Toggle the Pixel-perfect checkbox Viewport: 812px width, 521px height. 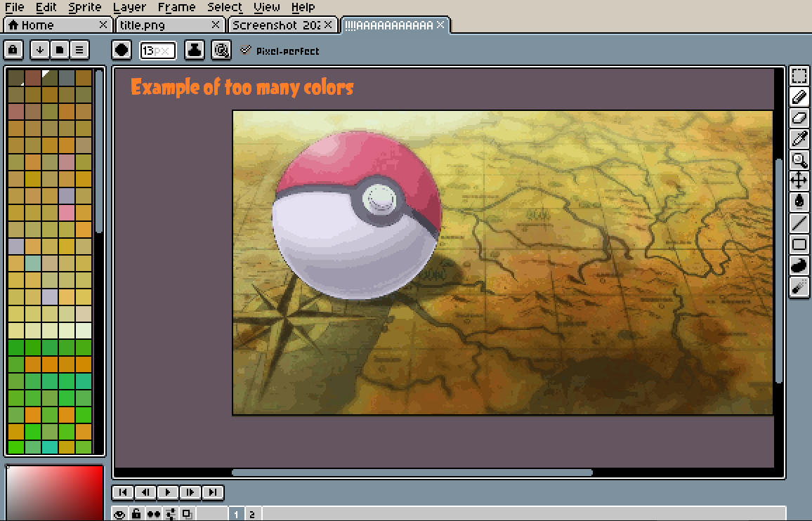tap(245, 51)
